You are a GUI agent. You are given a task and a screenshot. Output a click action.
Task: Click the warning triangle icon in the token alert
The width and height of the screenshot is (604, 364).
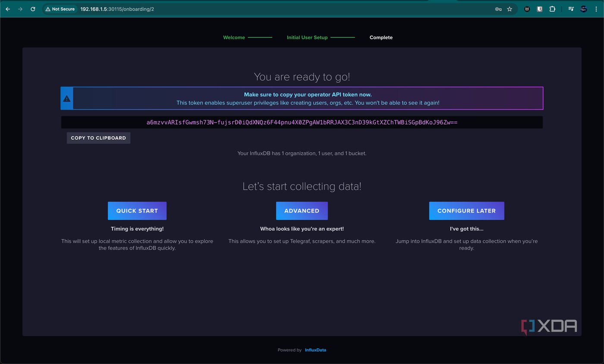point(67,99)
